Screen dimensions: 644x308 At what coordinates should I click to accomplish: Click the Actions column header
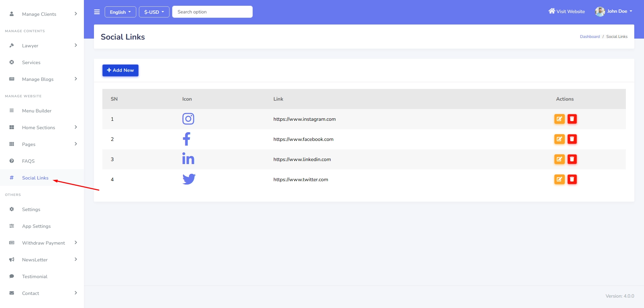pos(565,99)
